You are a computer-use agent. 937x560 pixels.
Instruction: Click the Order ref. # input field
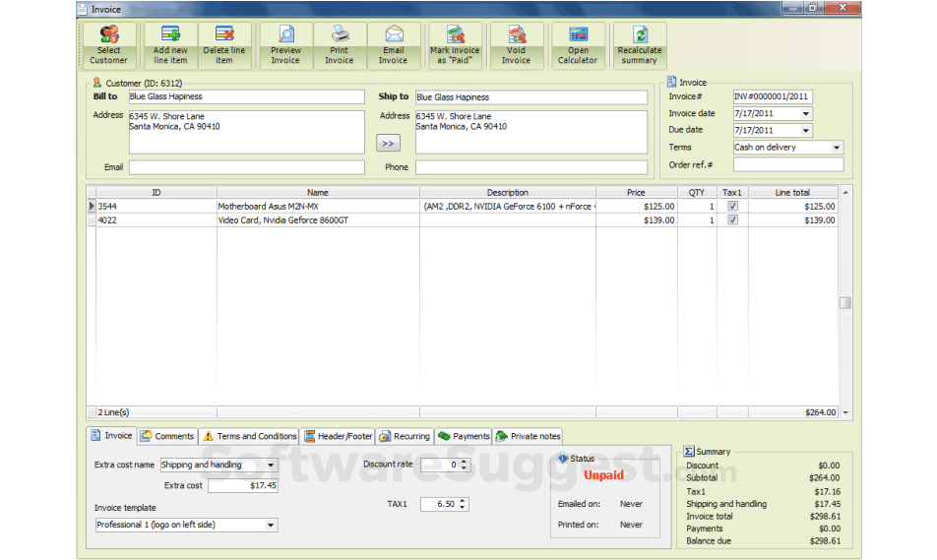(787, 164)
